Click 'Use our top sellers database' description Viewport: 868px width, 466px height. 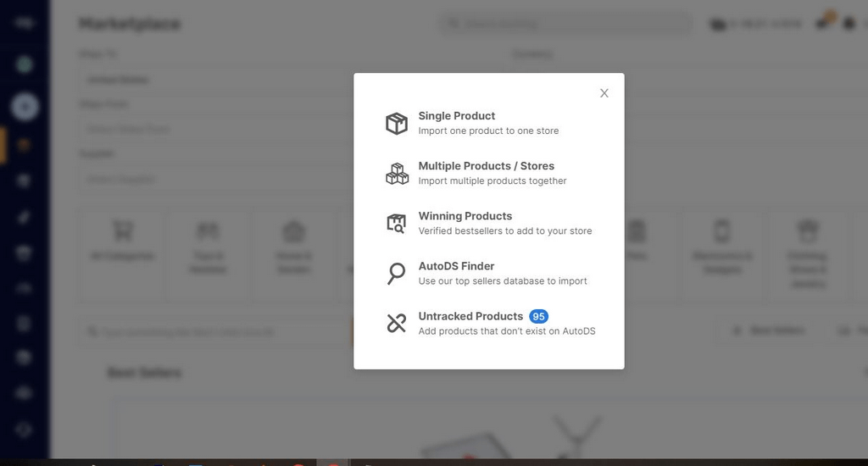tap(502, 281)
